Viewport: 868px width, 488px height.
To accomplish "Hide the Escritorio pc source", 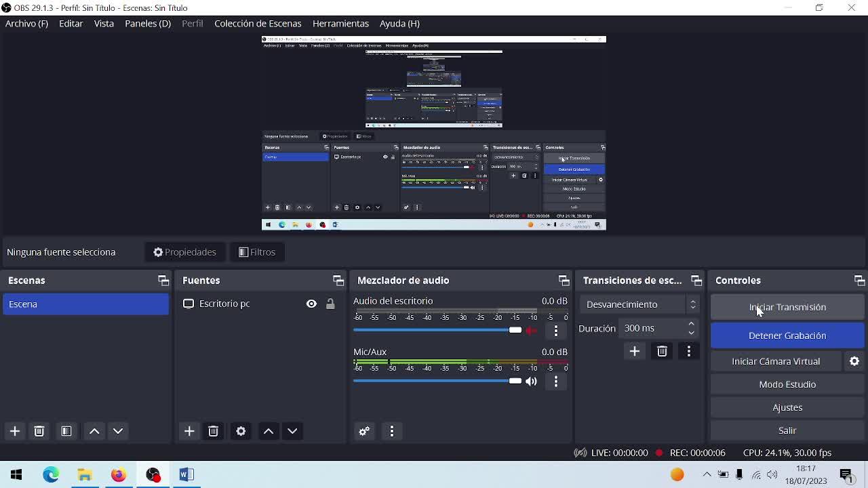I will coord(311,304).
